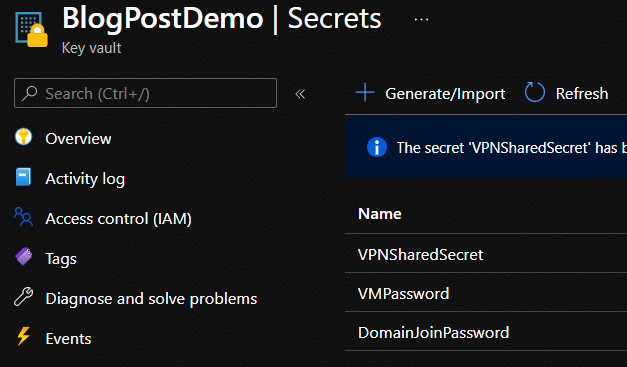Open the VMPassword secret row

pos(486,293)
